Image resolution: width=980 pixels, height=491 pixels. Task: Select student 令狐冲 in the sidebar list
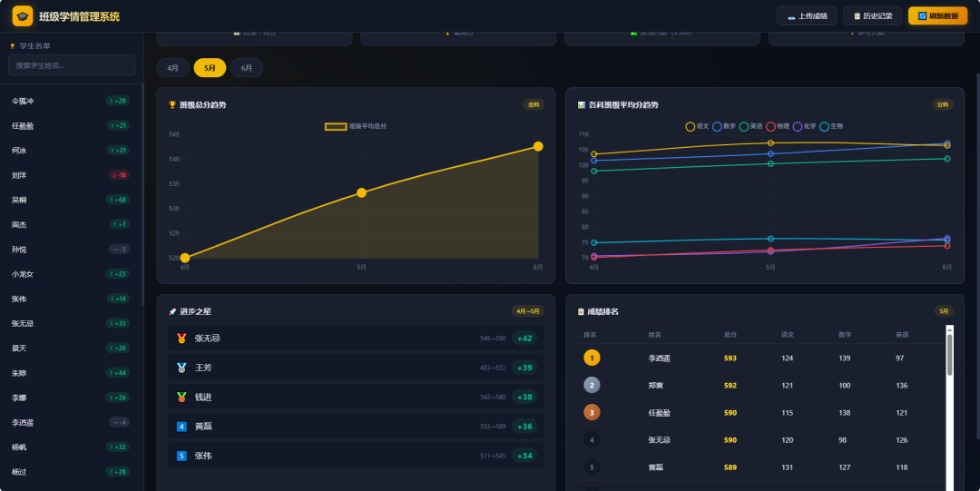[71, 101]
